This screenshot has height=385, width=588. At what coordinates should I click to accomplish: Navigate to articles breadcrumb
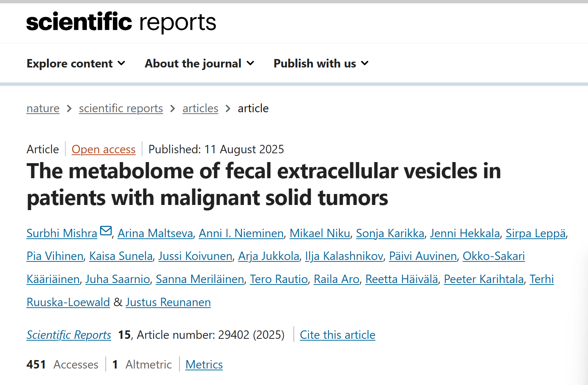point(201,109)
